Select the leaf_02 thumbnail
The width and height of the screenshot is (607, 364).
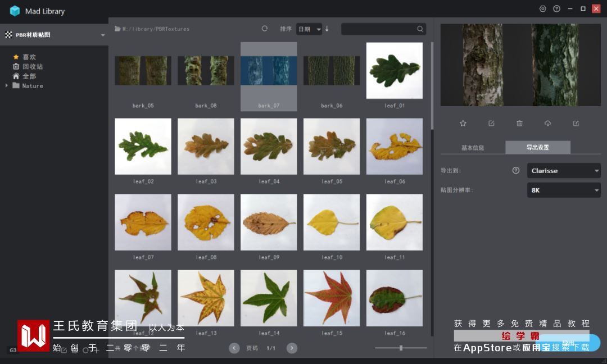point(143,147)
